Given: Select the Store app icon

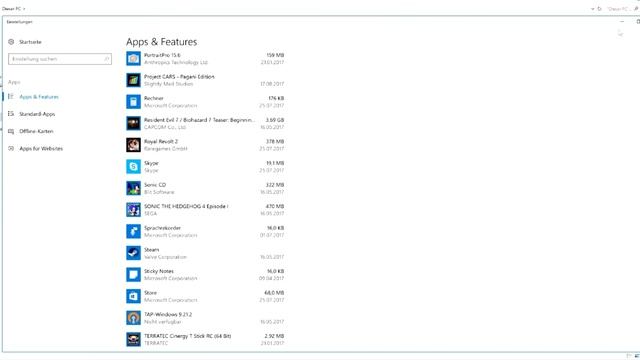Looking at the screenshot, I should [133, 296].
